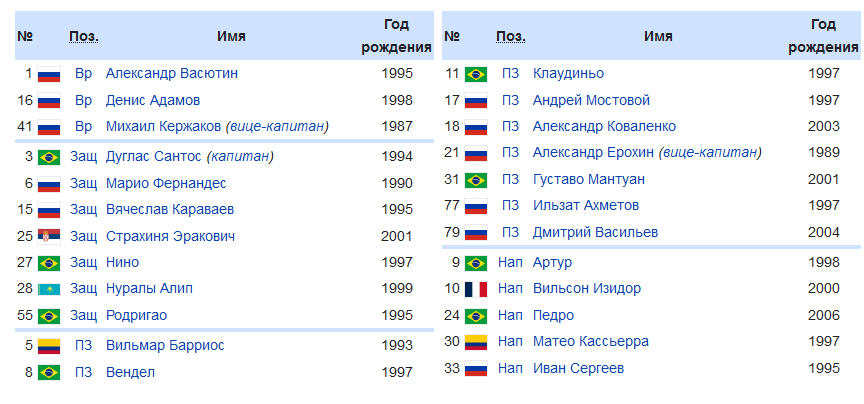Click the Brazilian flag beside Дуглас Сантос
The image size is (864, 404).
(x=49, y=157)
